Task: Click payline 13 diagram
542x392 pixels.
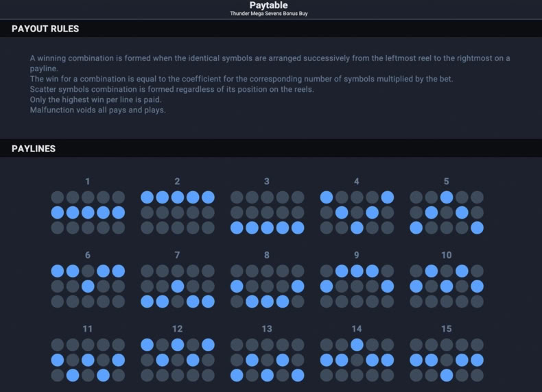Action: point(267,360)
